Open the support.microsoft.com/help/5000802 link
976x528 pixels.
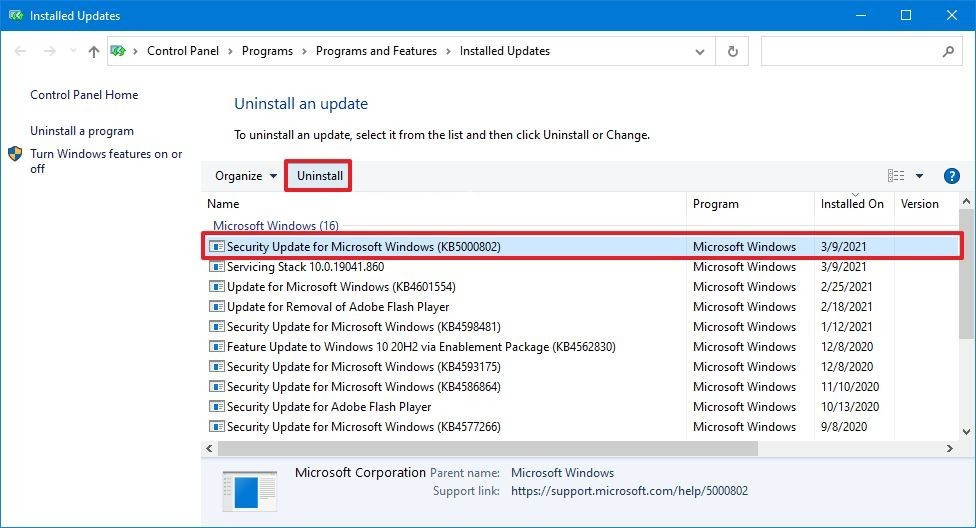pyautogui.click(x=629, y=491)
